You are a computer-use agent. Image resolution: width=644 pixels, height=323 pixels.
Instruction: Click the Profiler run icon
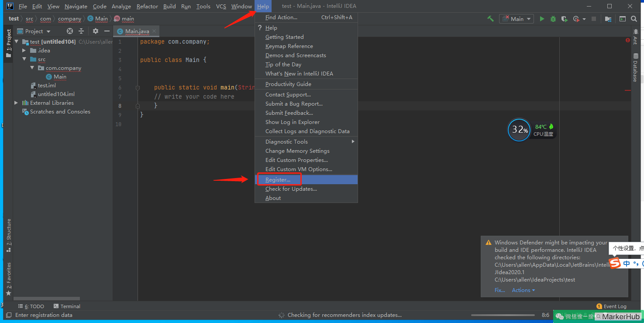pyautogui.click(x=576, y=19)
